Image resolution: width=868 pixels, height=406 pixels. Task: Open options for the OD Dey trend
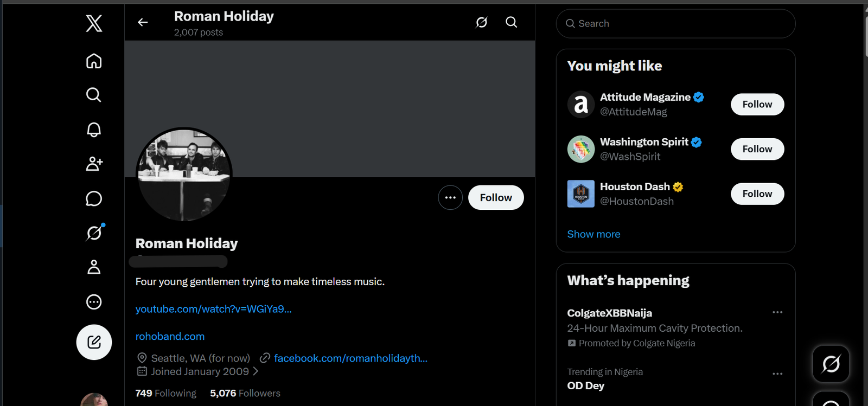tap(777, 373)
